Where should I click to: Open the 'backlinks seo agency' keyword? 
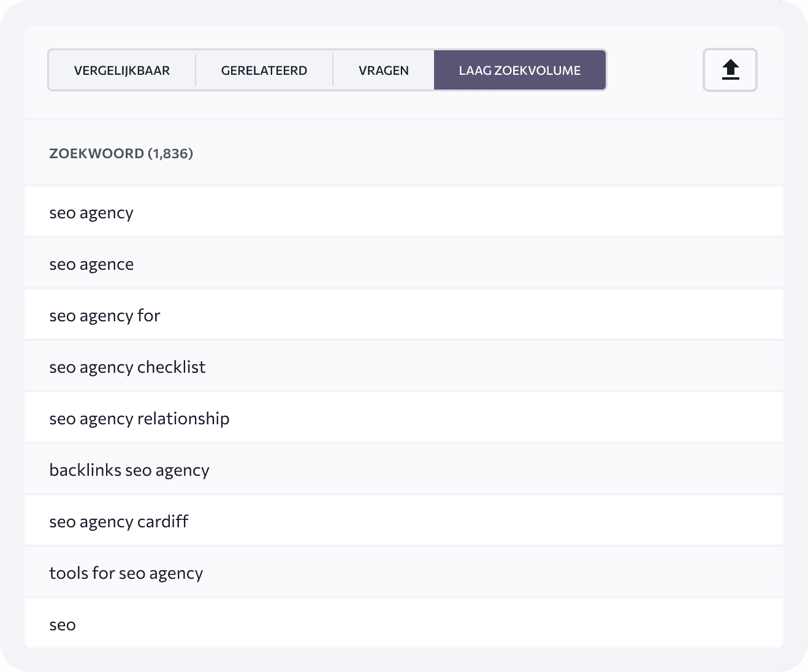(404, 470)
